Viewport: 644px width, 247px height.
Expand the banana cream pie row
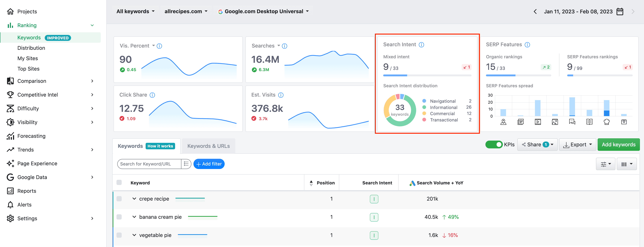(134, 217)
